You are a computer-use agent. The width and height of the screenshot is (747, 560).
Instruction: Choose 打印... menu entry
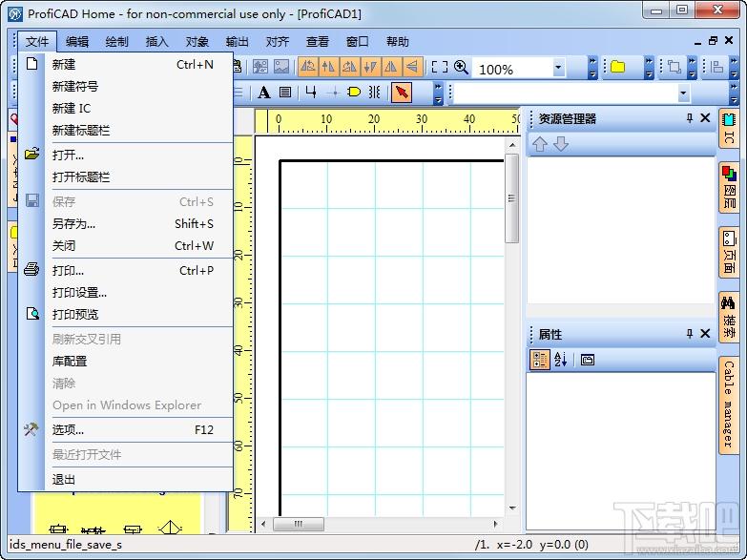[x=126, y=270]
